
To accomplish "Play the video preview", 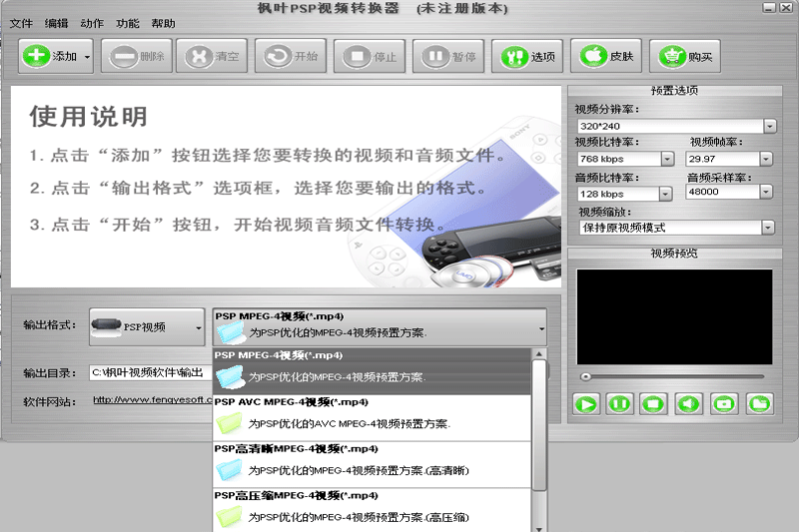I will [585, 404].
